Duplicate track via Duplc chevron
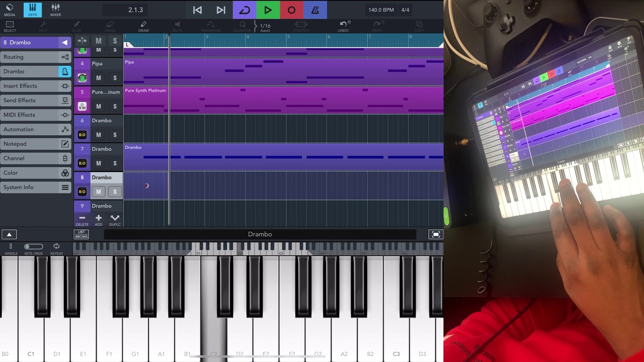The height and width of the screenshot is (362, 644). 115,220
